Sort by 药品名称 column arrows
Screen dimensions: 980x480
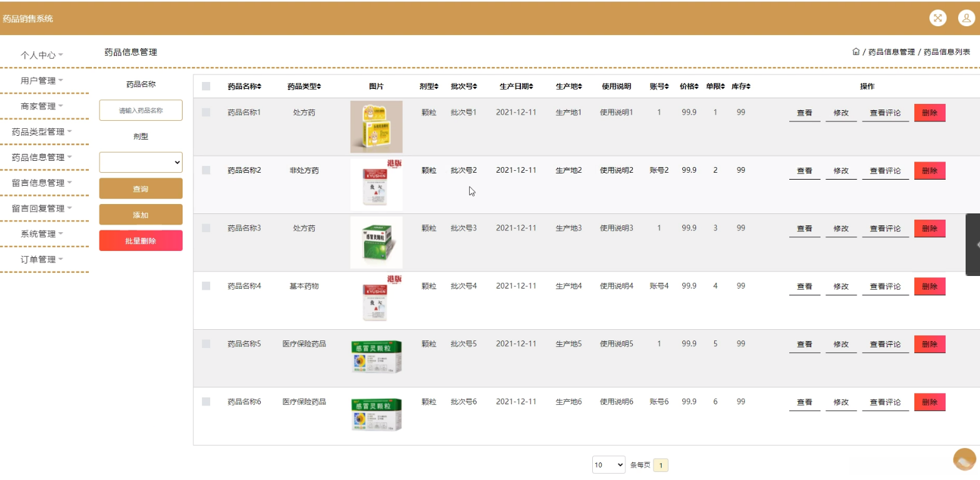tap(260, 86)
